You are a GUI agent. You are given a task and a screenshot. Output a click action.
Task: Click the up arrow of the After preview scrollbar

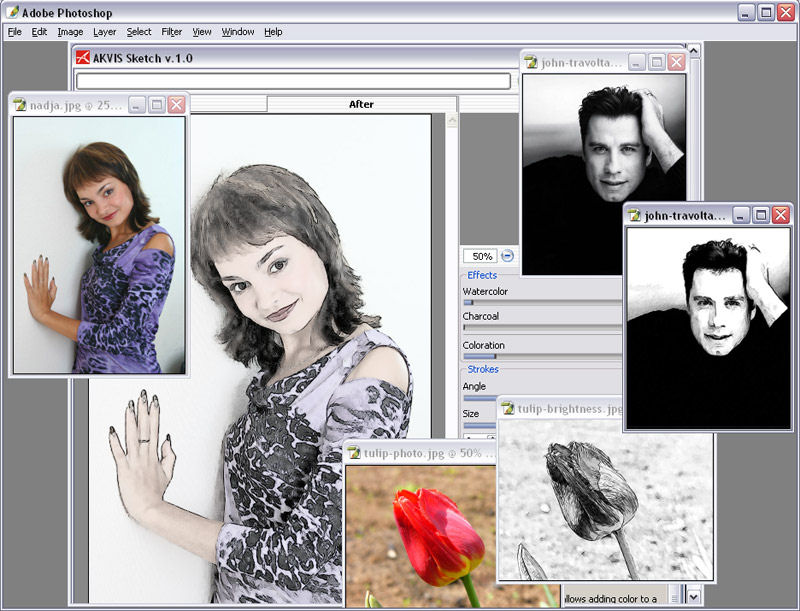coord(452,120)
